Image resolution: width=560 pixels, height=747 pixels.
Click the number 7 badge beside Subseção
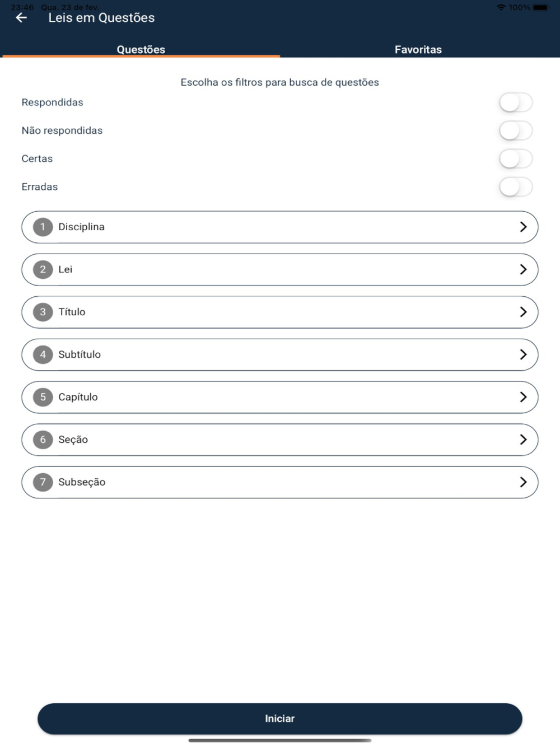(x=43, y=482)
